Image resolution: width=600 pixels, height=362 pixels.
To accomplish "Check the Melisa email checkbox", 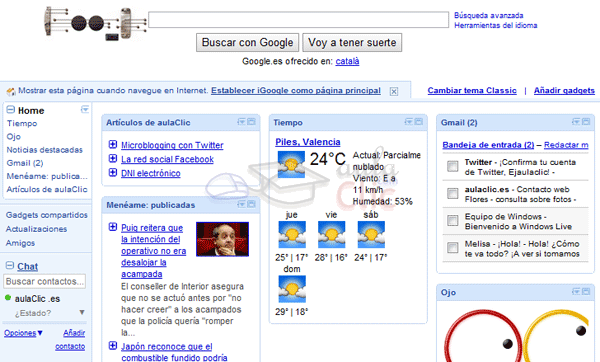I will [x=453, y=248].
